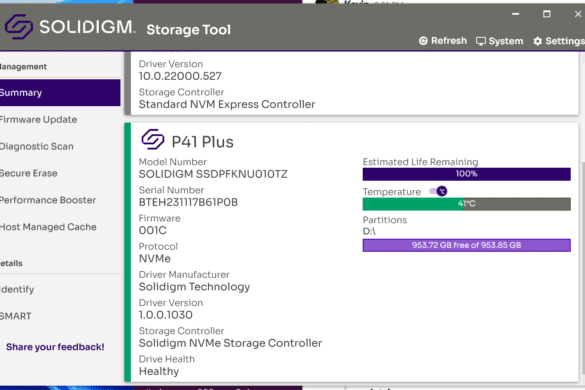Open Identify details page
585x390 pixels.
click(60, 290)
